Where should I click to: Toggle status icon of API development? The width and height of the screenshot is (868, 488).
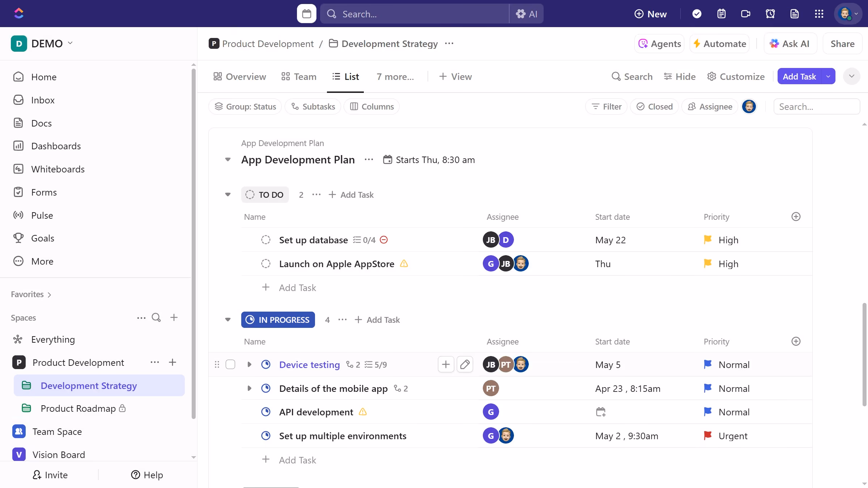[266, 412]
